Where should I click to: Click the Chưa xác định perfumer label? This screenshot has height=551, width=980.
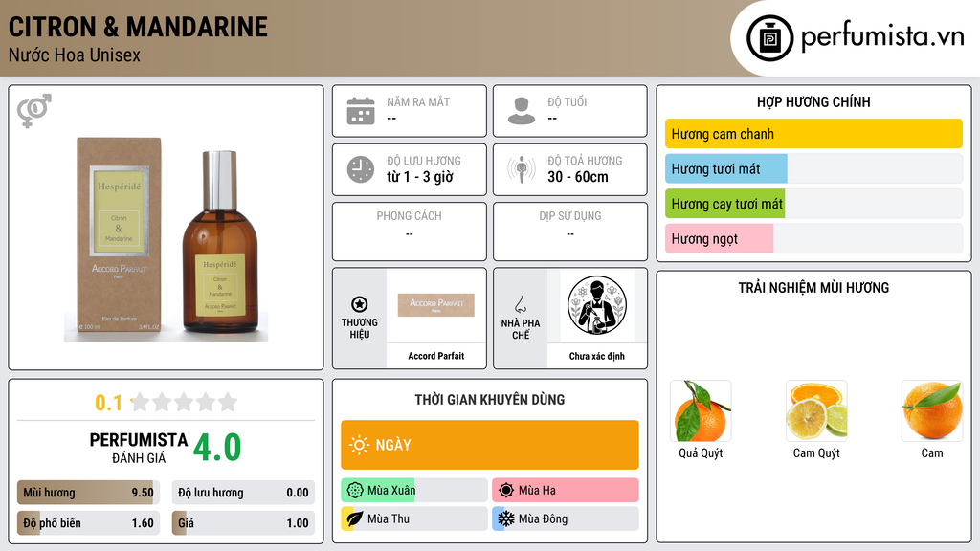(x=597, y=356)
